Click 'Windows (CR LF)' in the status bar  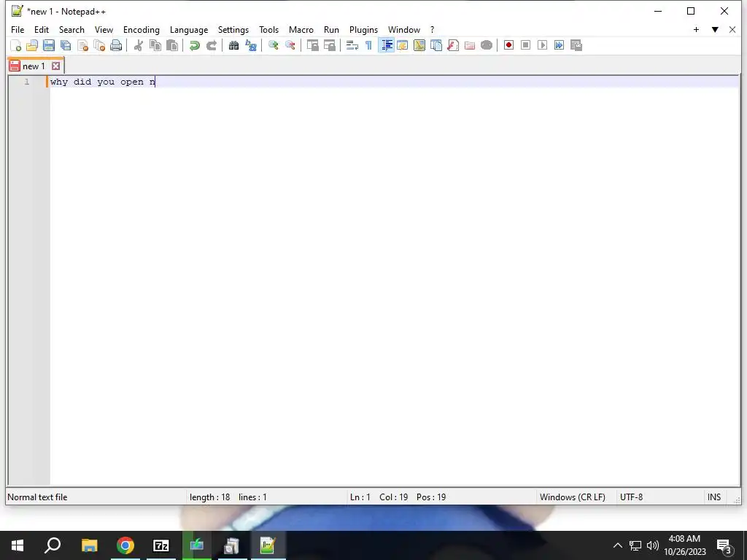click(x=572, y=497)
